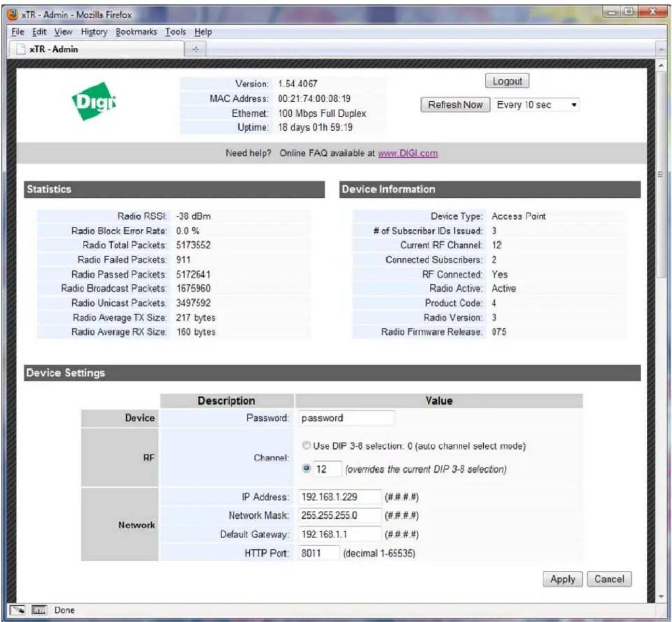
Task: Click the Radio Average TX Size value 217 bytes
Action: pyautogui.click(x=196, y=318)
